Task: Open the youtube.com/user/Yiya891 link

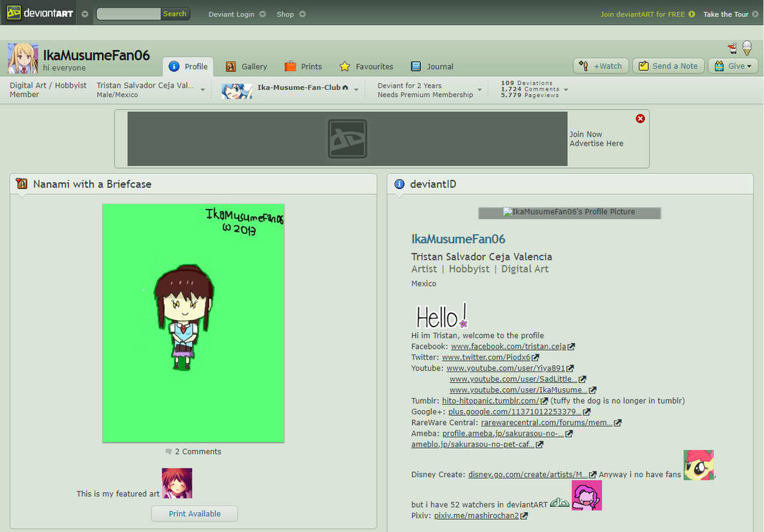Action: [505, 368]
